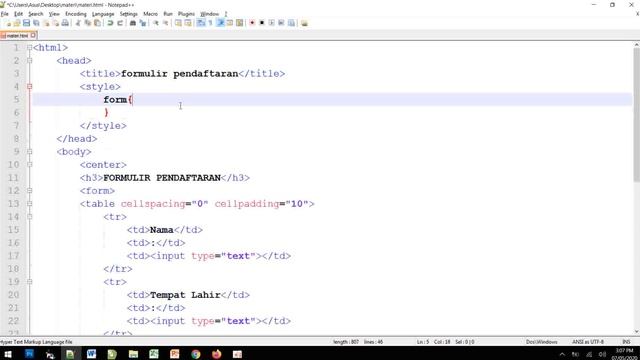The image size is (640, 360).
Task: Collapse the <html> fold marker on line 1
Action: (x=29, y=47)
